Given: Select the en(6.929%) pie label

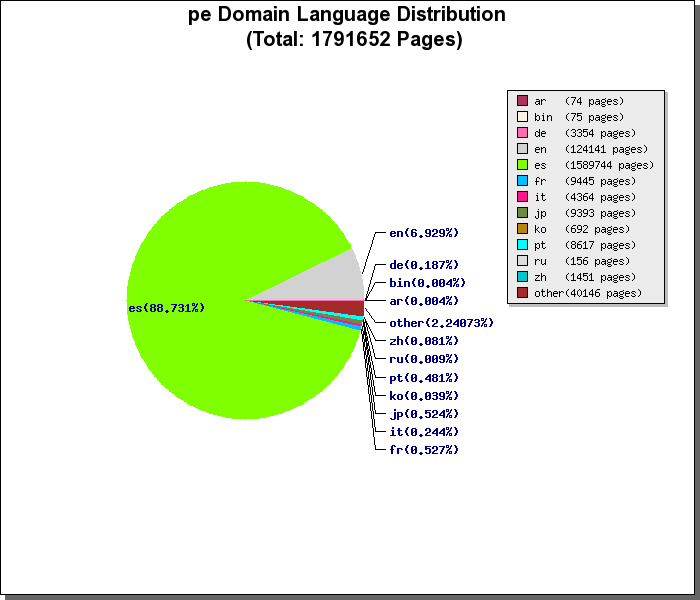Looking at the screenshot, I should pos(424,233).
